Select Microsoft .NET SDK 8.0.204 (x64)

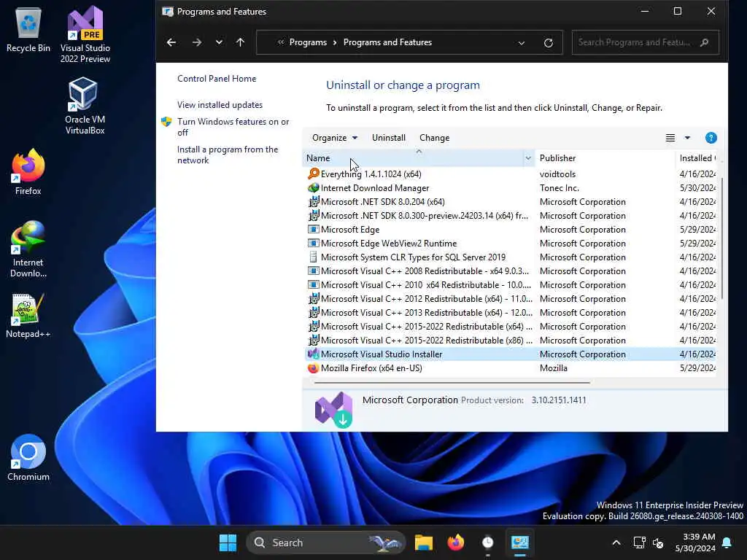511,202
